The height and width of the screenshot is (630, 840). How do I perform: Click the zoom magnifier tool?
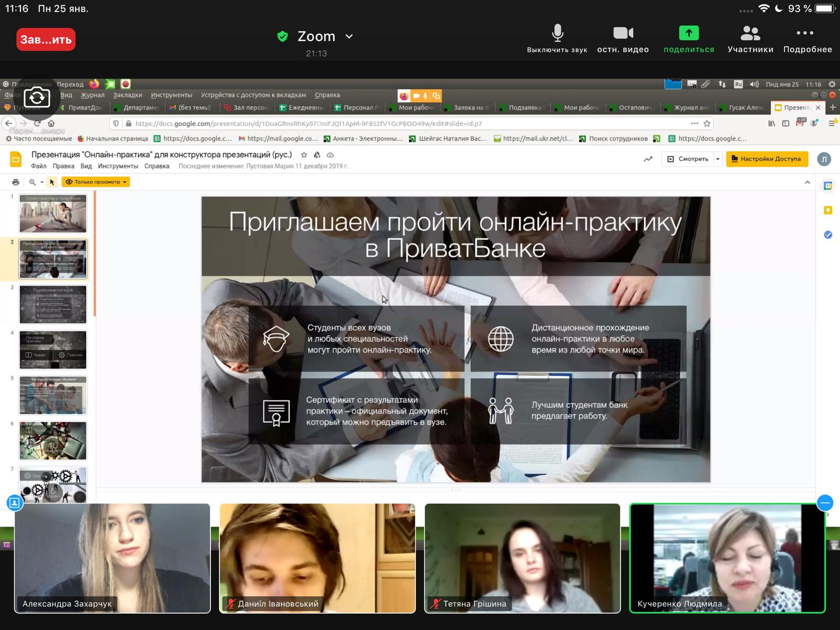(32, 182)
